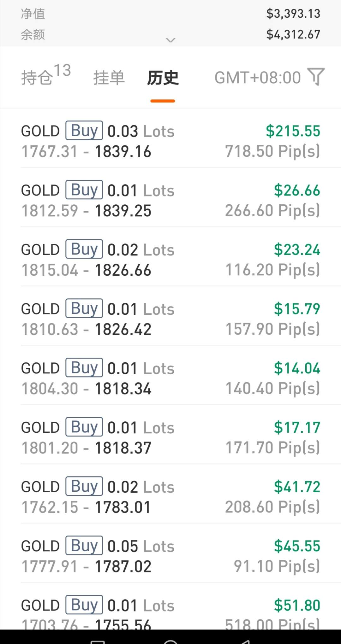The height and width of the screenshot is (644, 341).
Task: Tap the balance 余额 amount $4,312.67
Action: [x=293, y=34]
